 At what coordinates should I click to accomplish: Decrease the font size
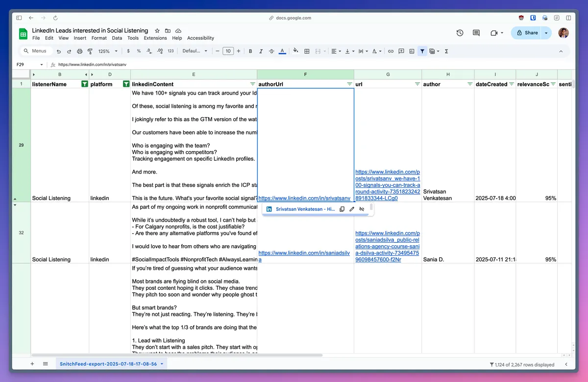pyautogui.click(x=217, y=51)
